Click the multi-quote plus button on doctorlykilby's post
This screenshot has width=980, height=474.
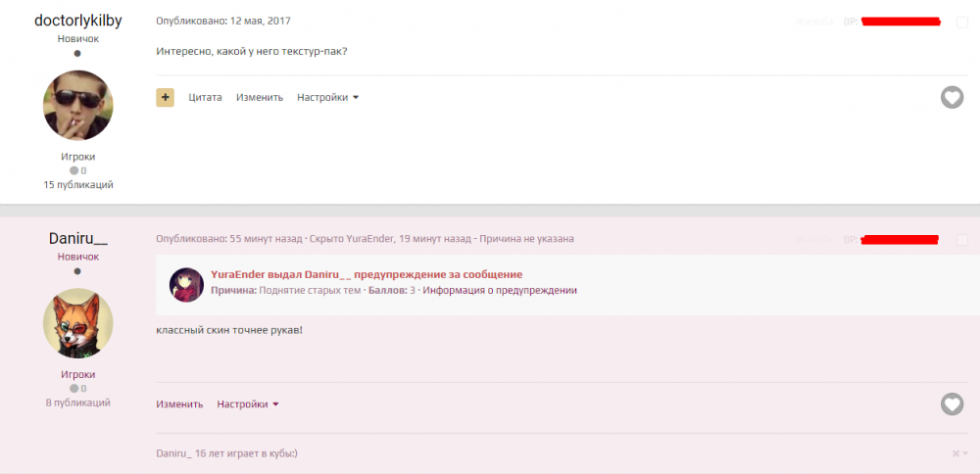pyautogui.click(x=165, y=97)
